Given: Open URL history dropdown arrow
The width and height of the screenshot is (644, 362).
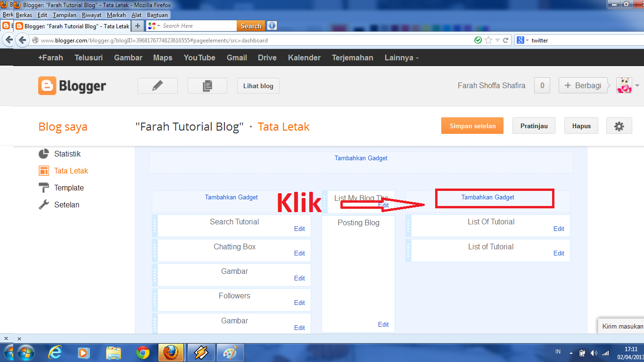Looking at the screenshot, I should tap(497, 41).
